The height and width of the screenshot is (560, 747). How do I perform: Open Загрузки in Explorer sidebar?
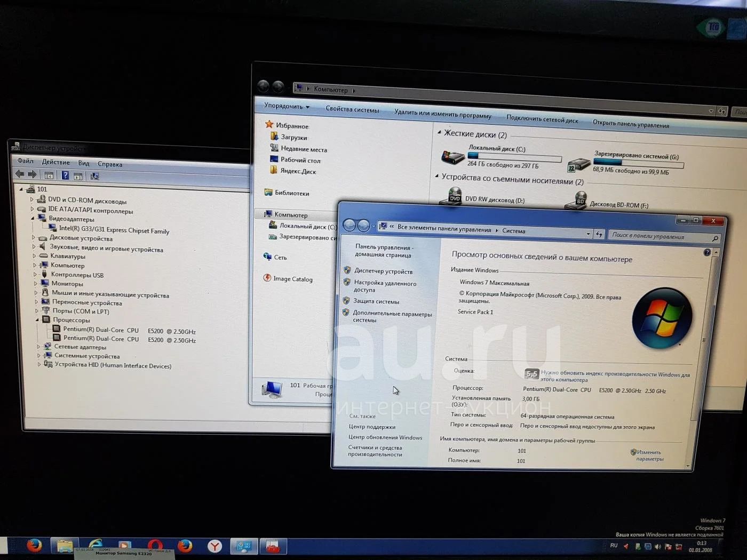coord(294,138)
